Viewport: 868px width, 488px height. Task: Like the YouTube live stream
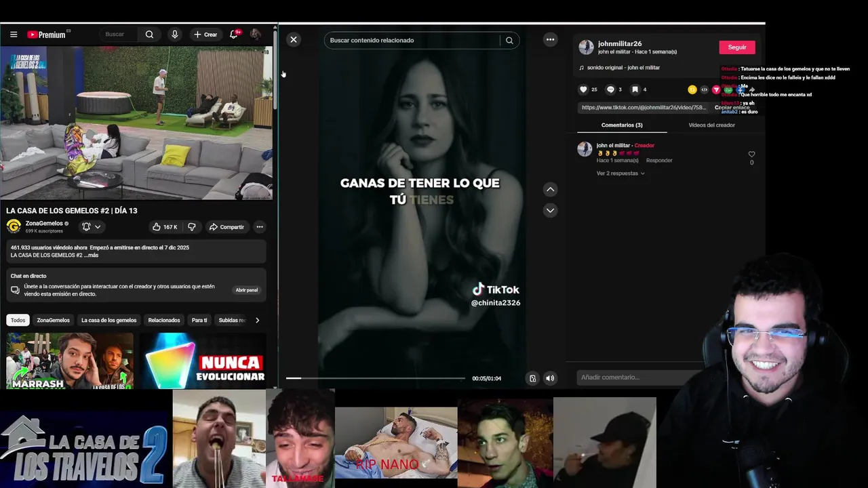pos(165,227)
